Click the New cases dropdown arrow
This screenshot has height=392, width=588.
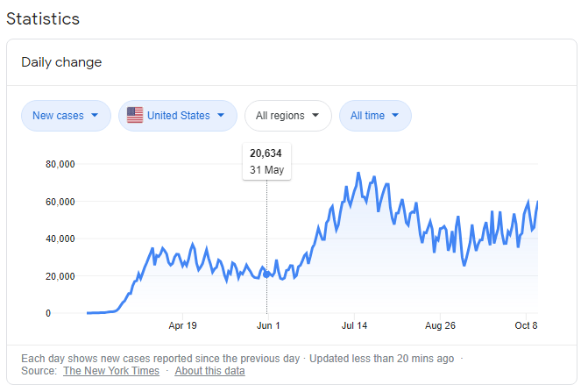[95, 115]
